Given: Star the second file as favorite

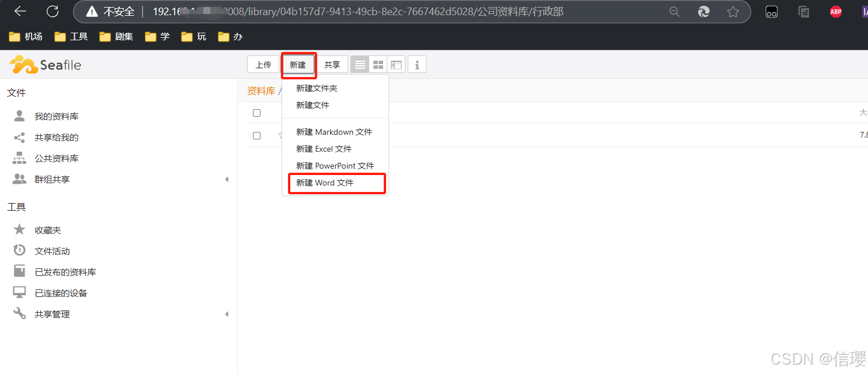Looking at the screenshot, I should pos(282,135).
